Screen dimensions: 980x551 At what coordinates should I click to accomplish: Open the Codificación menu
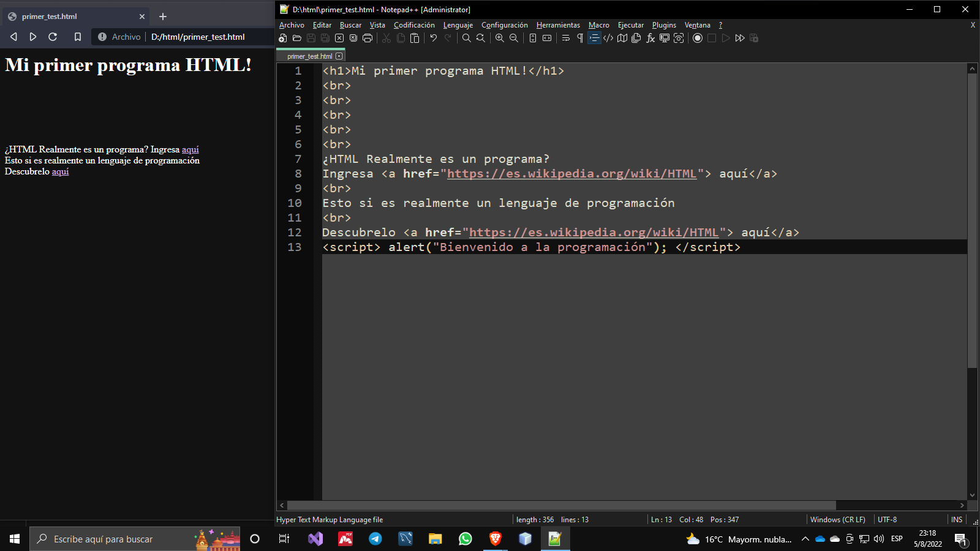[x=414, y=25]
